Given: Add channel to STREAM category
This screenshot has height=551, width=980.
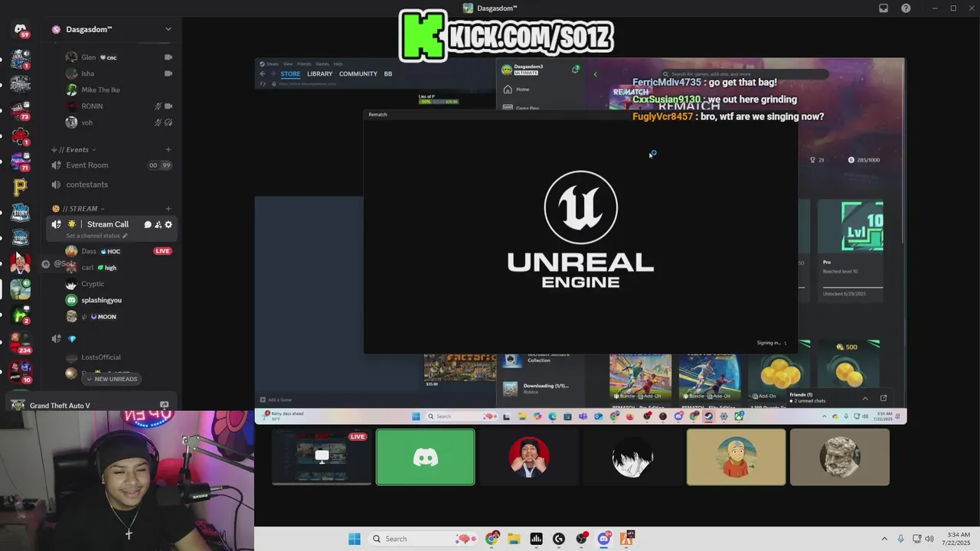Looking at the screenshot, I should (168, 208).
